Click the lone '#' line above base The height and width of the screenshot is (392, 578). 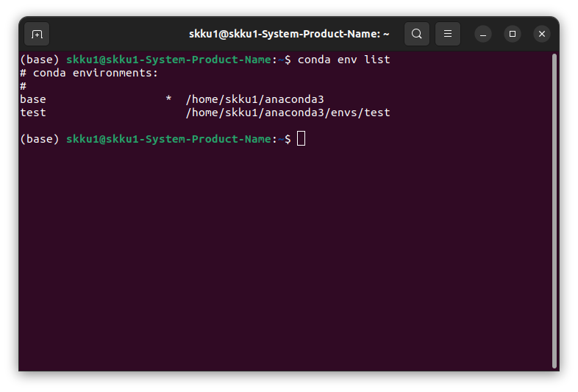24,86
